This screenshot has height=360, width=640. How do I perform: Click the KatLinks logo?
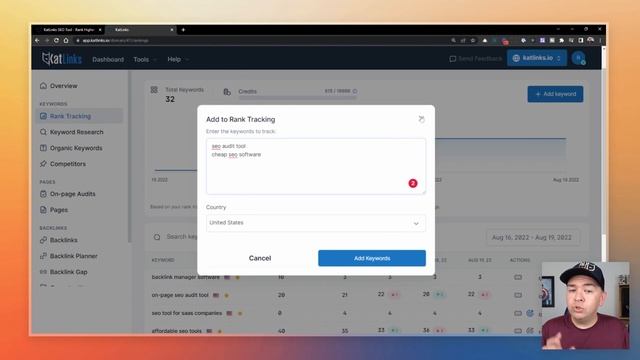tap(62, 59)
